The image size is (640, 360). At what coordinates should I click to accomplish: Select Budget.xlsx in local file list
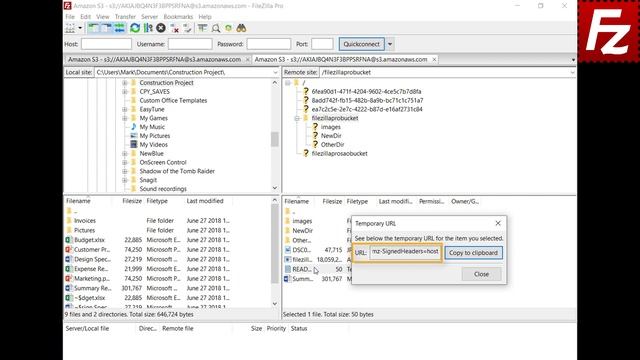point(89,240)
